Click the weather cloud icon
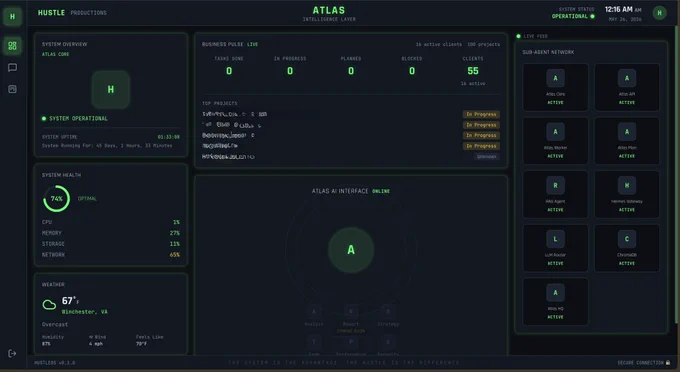The width and height of the screenshot is (680, 372). pyautogui.click(x=49, y=304)
